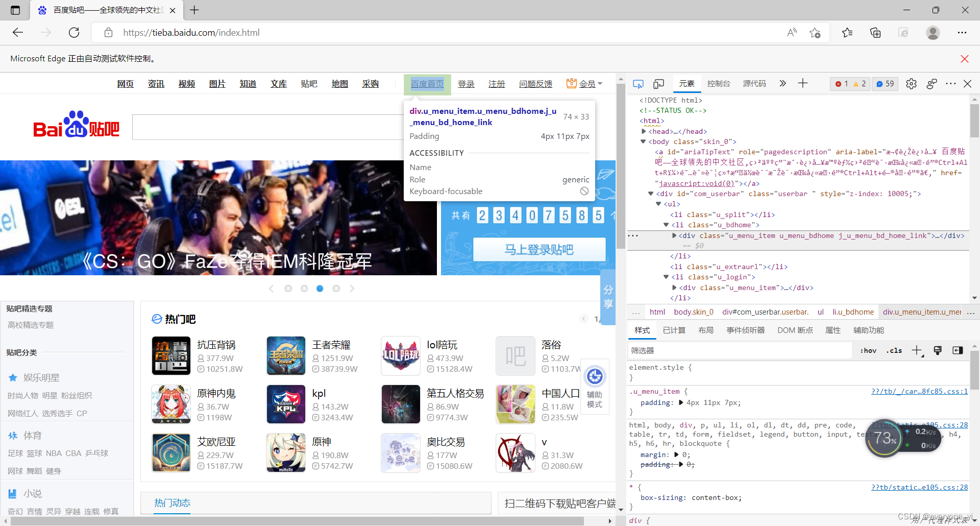This screenshot has width=980, height=526.
Task: Click the error count badge
Action: point(842,84)
